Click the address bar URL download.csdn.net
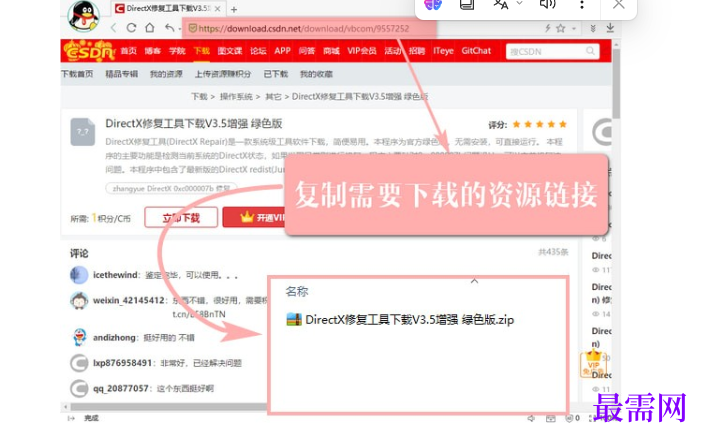 pos(303,28)
